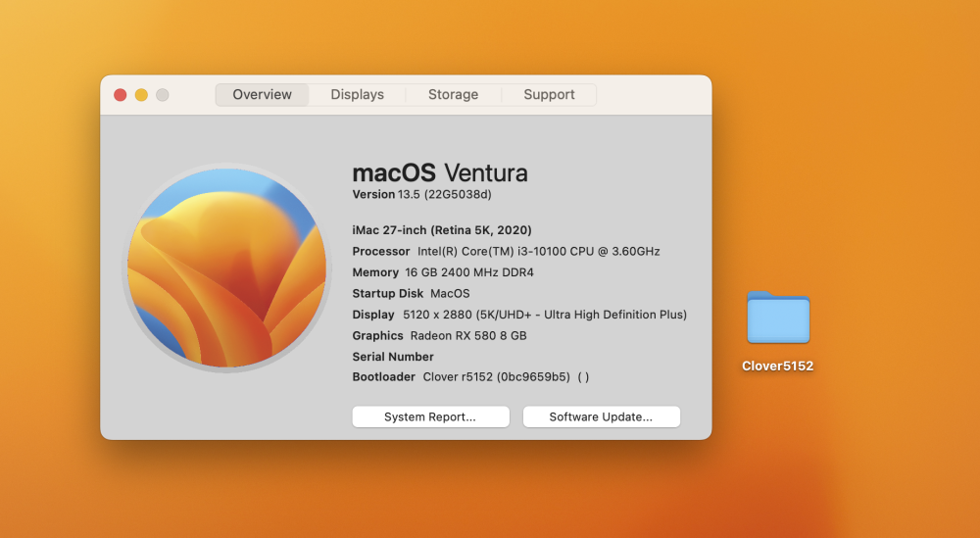Select the Clover5152 folder name label
The image size is (980, 538).
click(777, 367)
